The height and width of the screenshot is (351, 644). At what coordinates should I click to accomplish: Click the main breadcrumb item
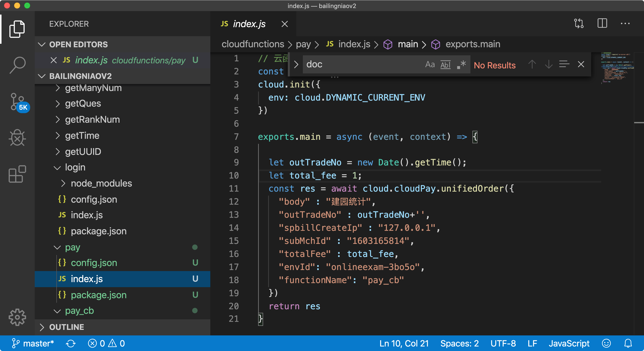[408, 44]
